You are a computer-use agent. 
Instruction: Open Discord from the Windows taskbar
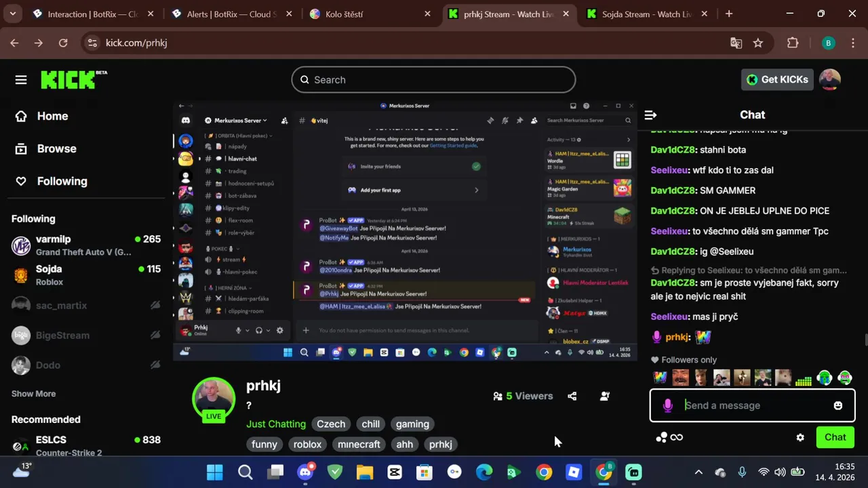[x=306, y=472]
